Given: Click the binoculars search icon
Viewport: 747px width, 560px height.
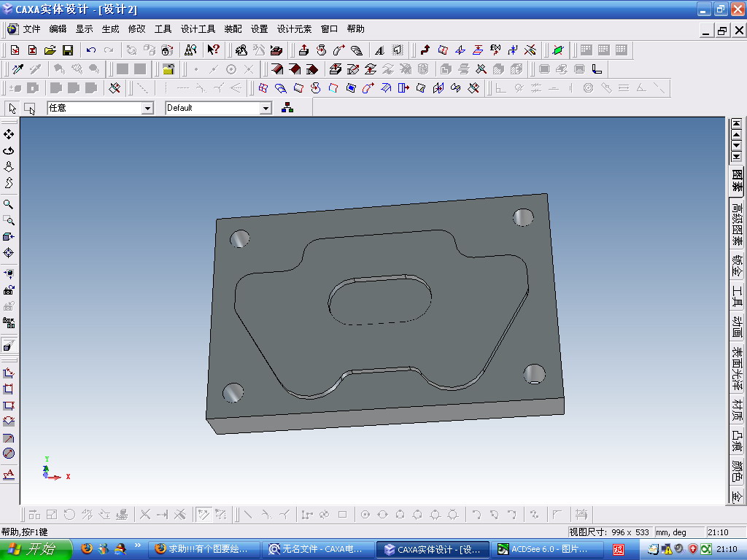Looking at the screenshot, I should [x=190, y=50].
